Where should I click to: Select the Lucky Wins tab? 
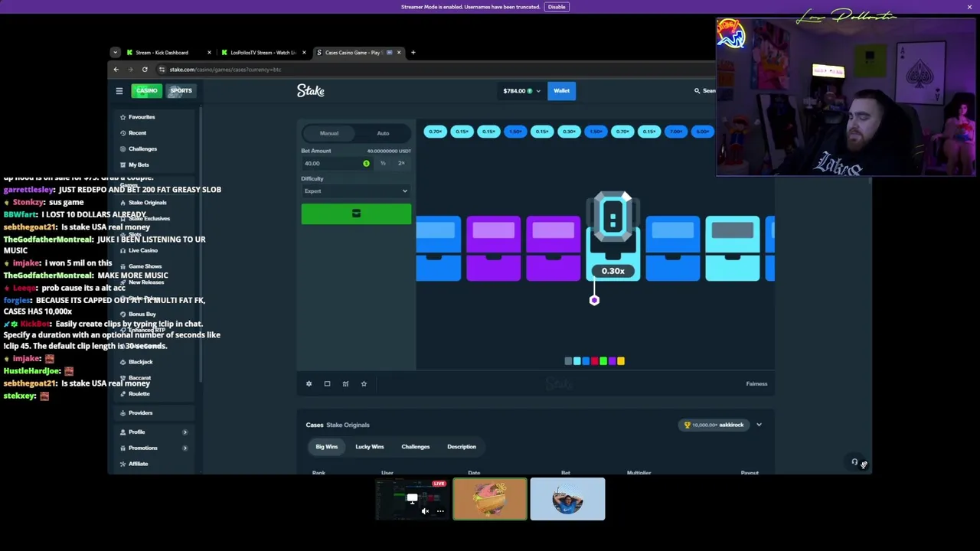pos(370,447)
